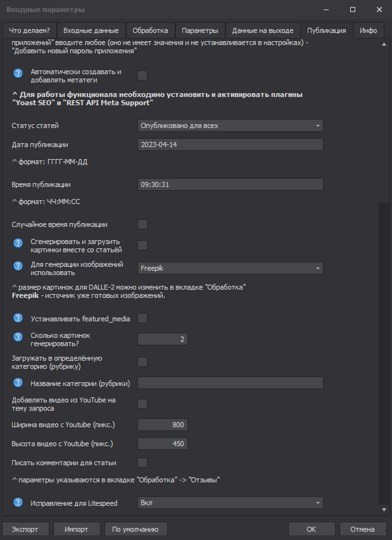Click the publication date input field

tap(230, 145)
